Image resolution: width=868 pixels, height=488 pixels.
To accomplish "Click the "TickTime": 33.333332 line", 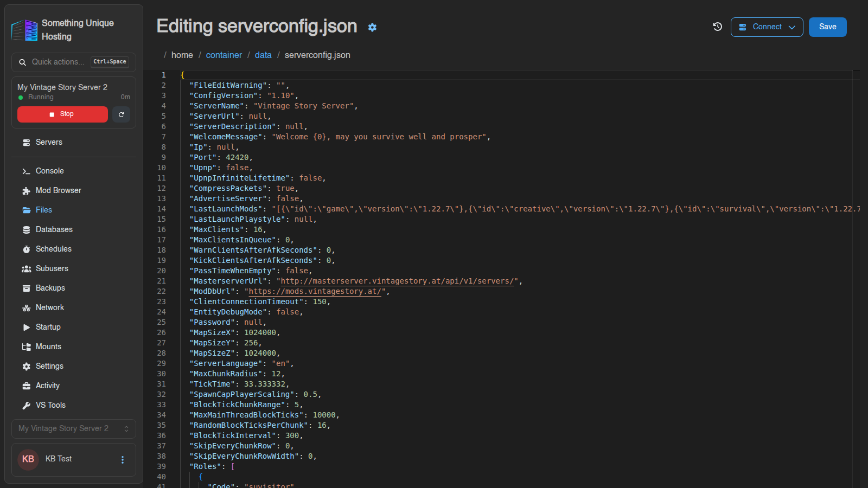I will (239, 384).
